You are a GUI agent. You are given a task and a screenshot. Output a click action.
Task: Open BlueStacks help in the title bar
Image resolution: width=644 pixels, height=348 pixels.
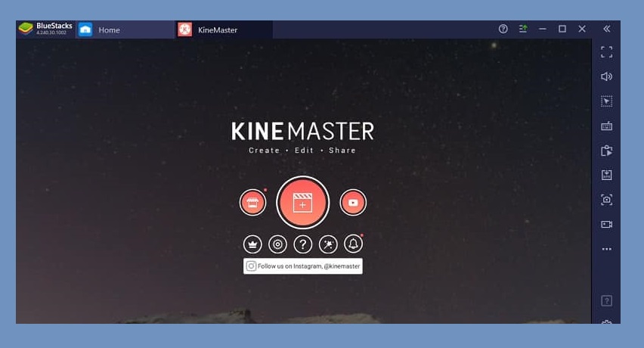503,29
